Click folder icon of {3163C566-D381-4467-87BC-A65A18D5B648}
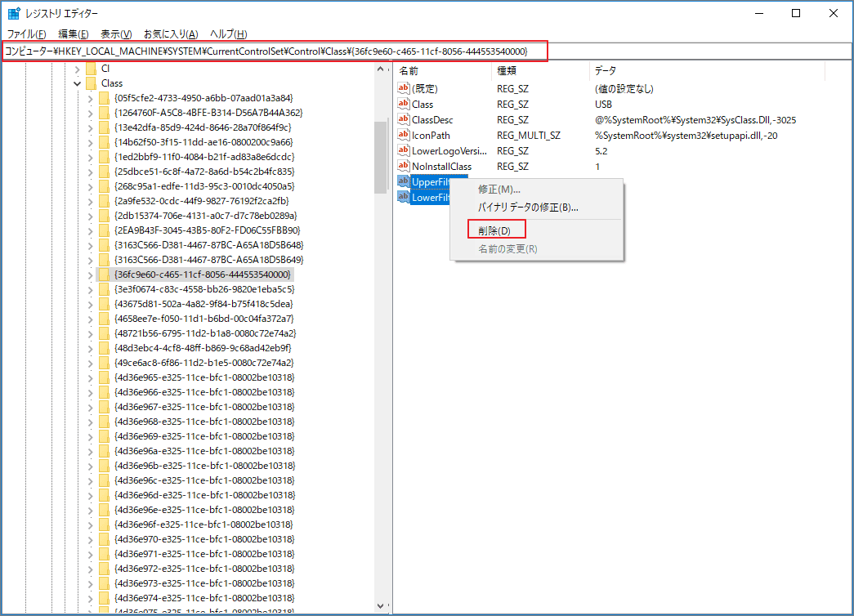This screenshot has width=854, height=616. point(104,245)
